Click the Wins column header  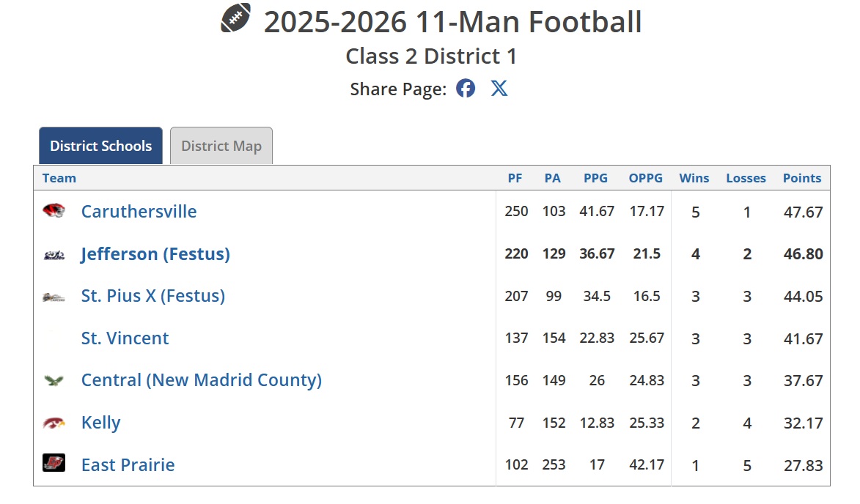pyautogui.click(x=694, y=178)
